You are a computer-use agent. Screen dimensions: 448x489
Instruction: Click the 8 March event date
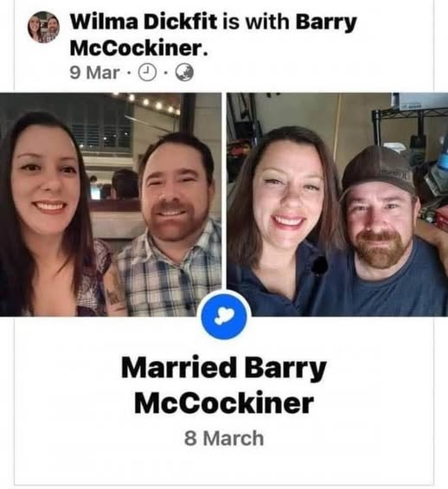click(x=224, y=438)
